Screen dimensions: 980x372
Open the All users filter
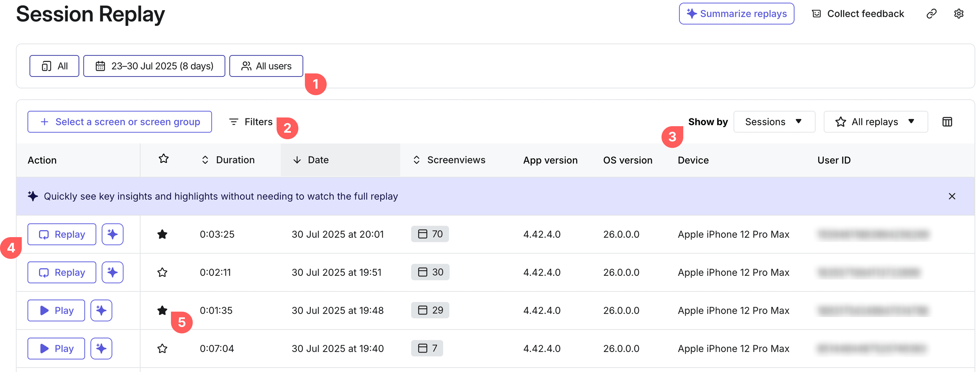click(266, 66)
